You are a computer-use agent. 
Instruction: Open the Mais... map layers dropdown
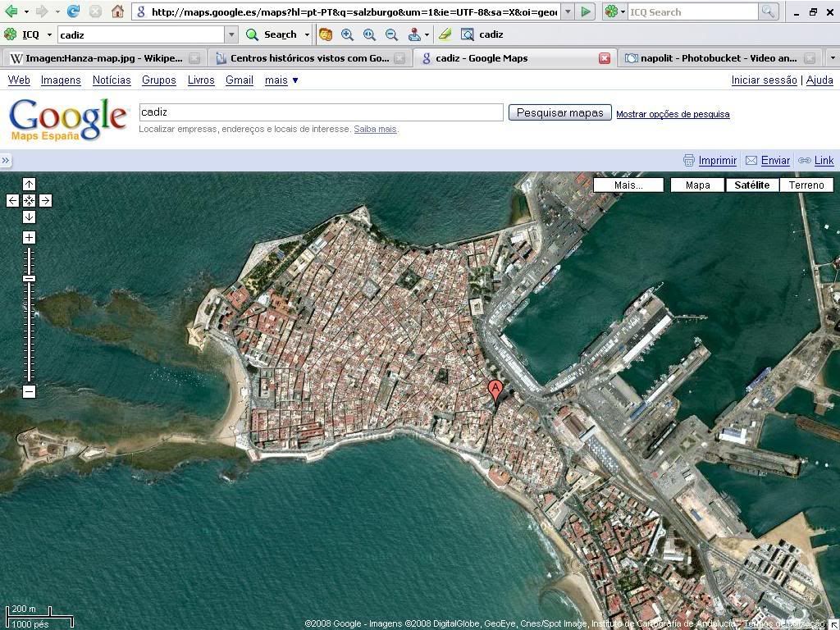point(628,185)
